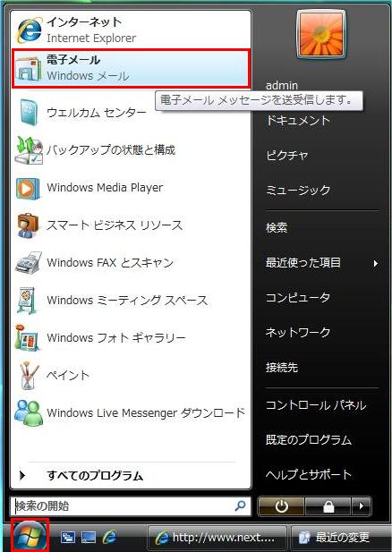The width and height of the screenshot is (392, 552).
Task: Click the Windows FAX とスキャン icon
Action: point(29,263)
